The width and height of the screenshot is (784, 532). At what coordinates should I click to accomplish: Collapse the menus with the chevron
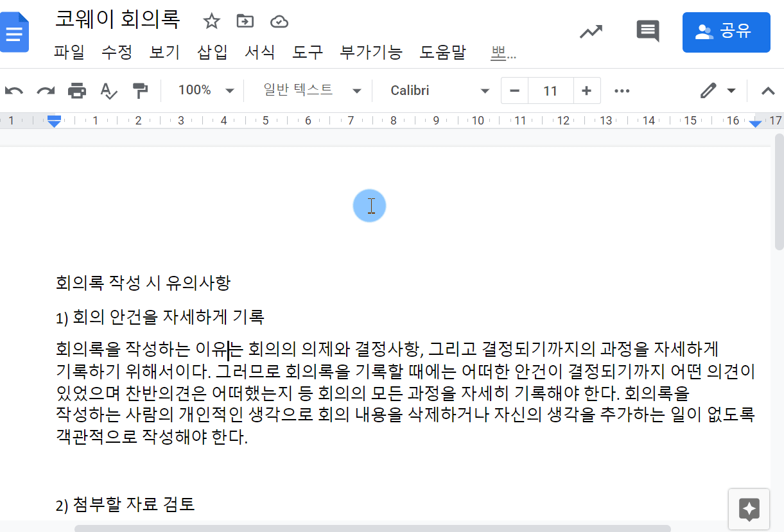pos(768,90)
